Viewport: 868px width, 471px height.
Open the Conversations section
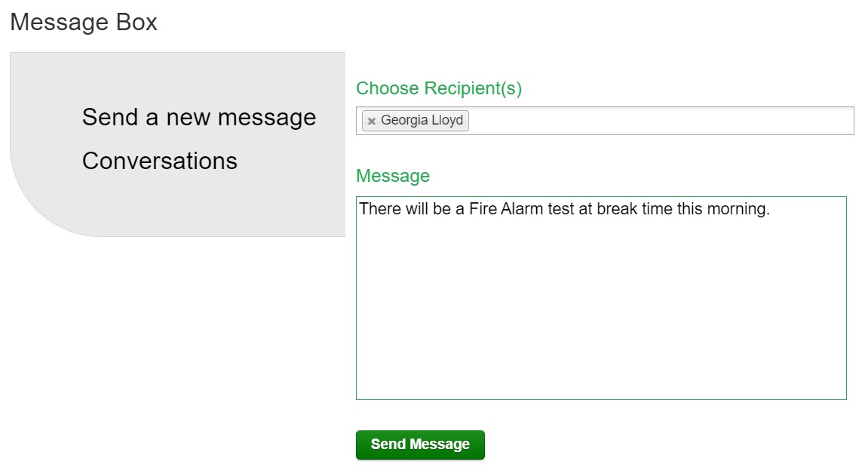[160, 161]
